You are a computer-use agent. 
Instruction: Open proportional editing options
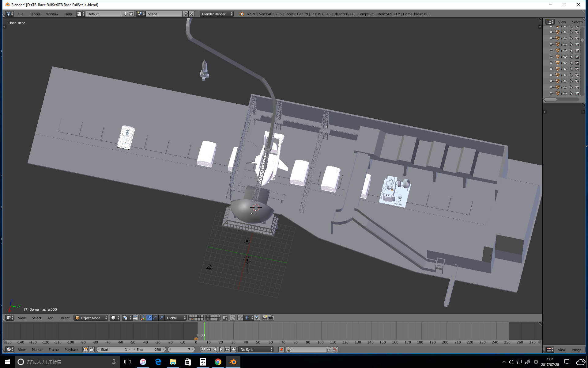point(233,318)
